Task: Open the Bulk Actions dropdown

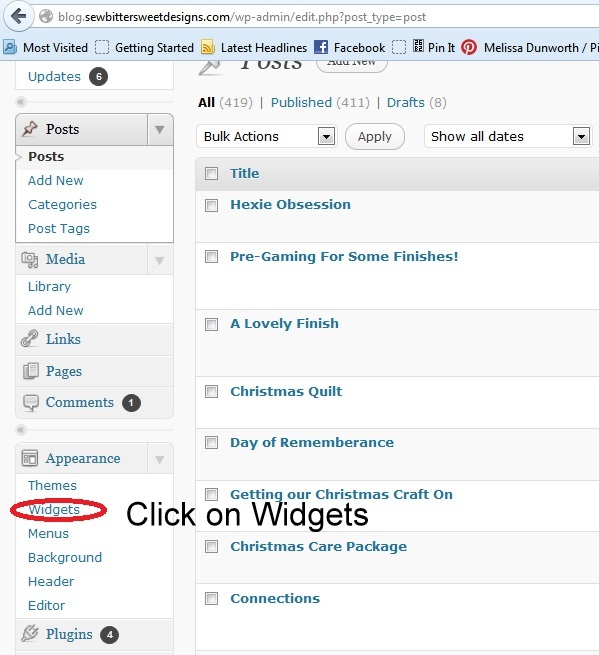Action: (267, 136)
